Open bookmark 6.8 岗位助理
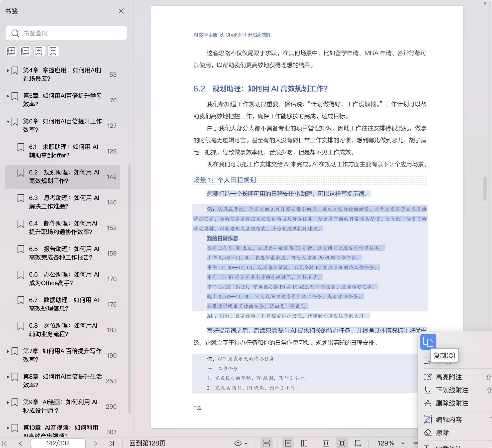This screenshot has width=492, height=448. pos(63,330)
